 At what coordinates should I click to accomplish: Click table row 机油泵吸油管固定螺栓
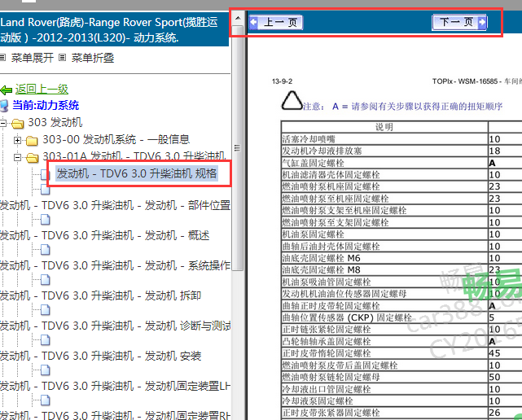(384, 282)
